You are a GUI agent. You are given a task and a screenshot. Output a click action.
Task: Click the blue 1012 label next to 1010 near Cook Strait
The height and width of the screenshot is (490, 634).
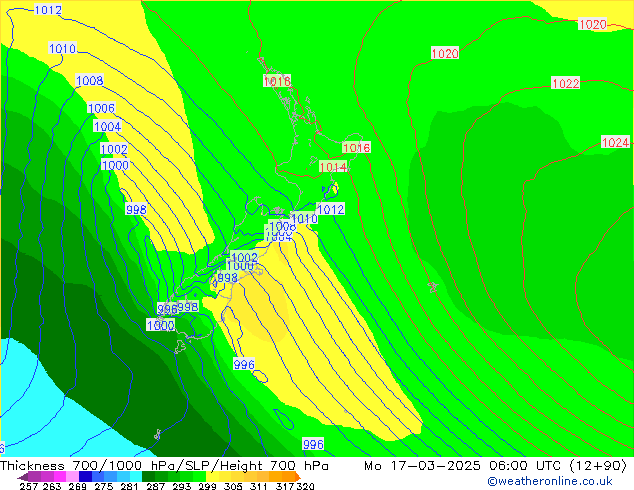[331, 209]
